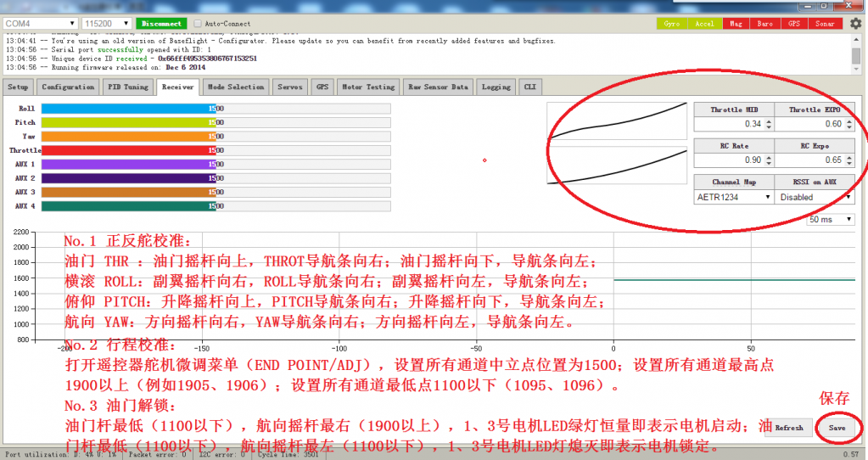This screenshot has width=868, height=460.
Task: Click the Refresh button
Action: pyautogui.click(x=789, y=428)
